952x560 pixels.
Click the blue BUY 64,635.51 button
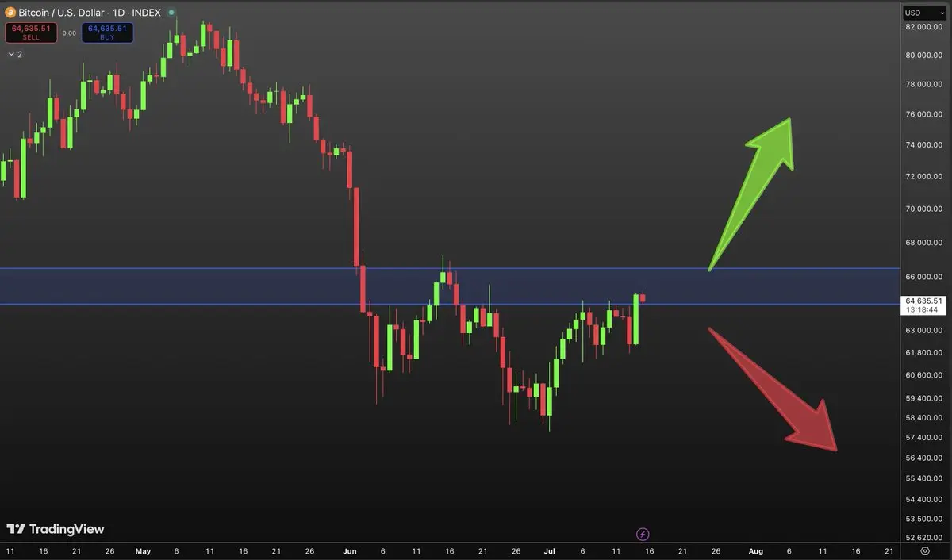(x=107, y=33)
